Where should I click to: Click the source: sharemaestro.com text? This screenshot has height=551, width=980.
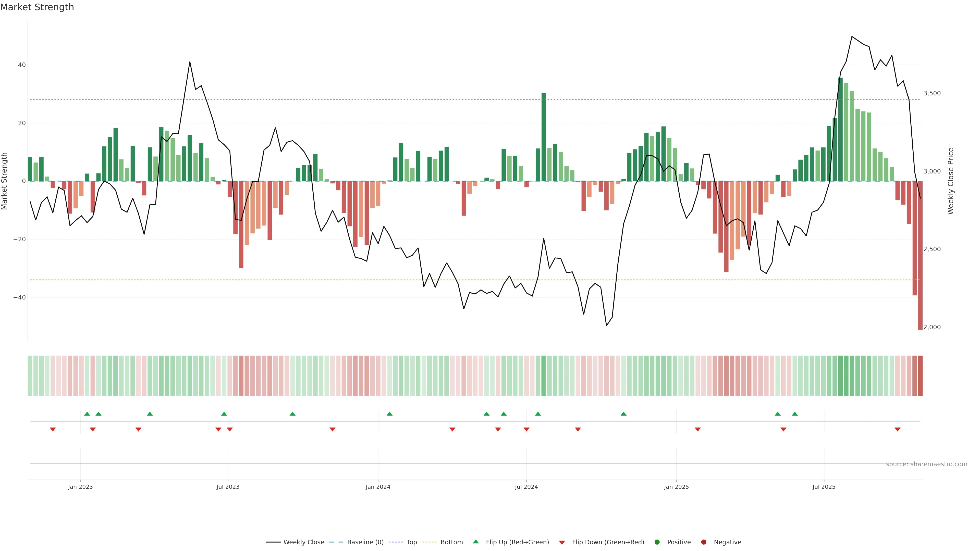click(926, 464)
